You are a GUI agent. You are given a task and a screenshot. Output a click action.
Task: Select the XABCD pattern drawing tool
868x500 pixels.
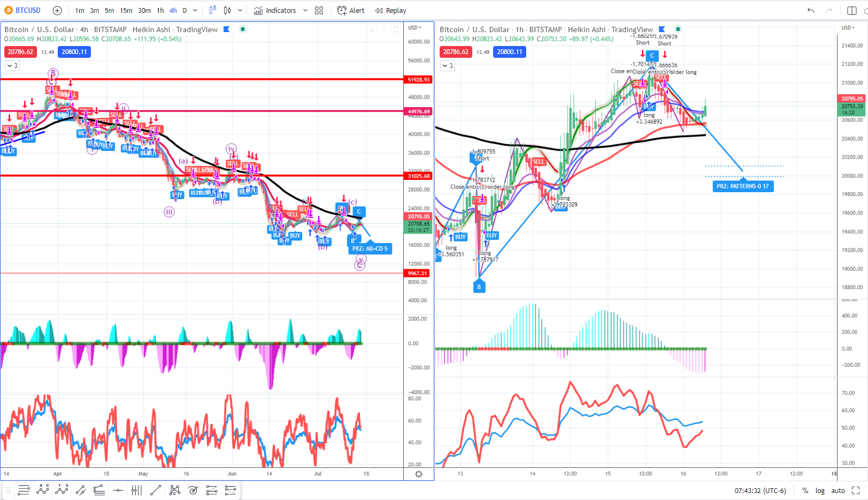point(174,490)
